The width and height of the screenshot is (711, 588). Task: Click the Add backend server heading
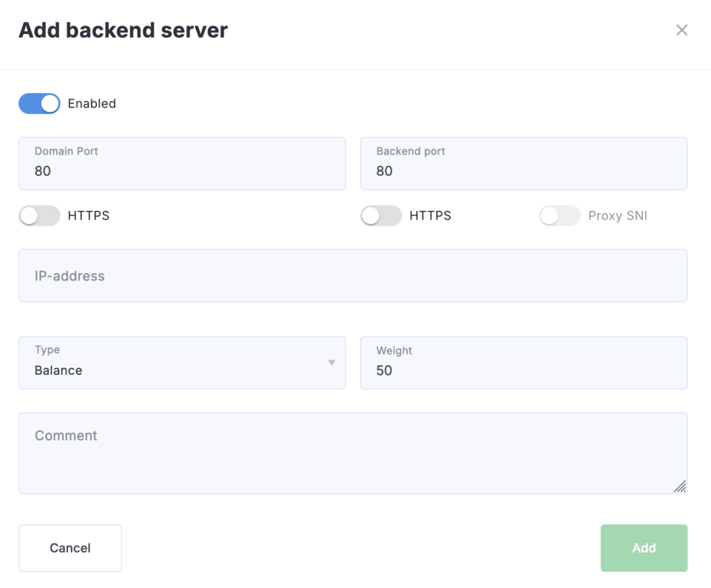click(123, 31)
